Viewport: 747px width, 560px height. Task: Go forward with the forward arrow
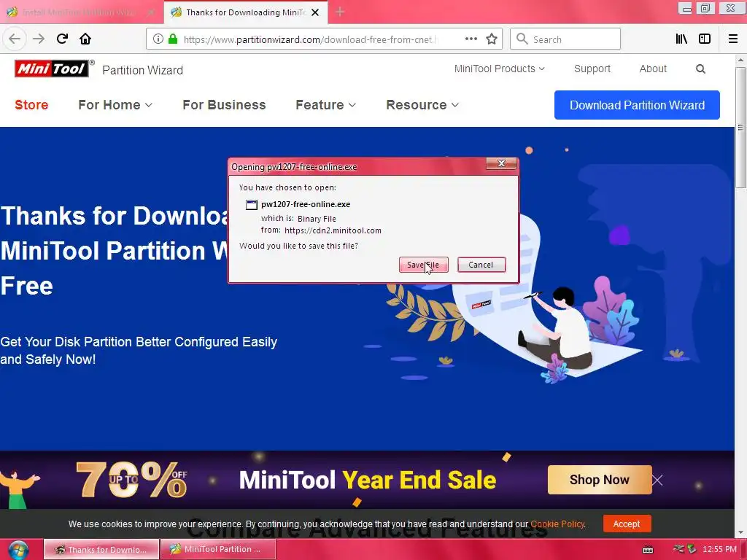click(x=39, y=39)
